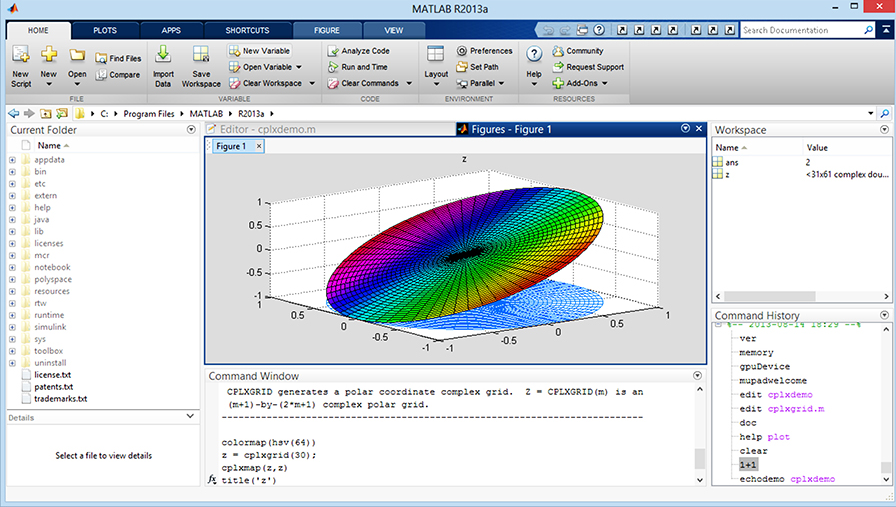Switch to the APPS ribbon tab
896x507 pixels.
coord(171,30)
